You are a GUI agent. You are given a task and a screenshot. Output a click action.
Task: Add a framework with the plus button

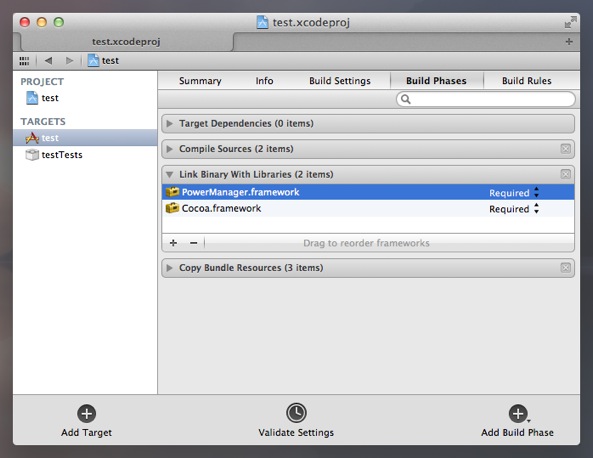click(x=173, y=243)
